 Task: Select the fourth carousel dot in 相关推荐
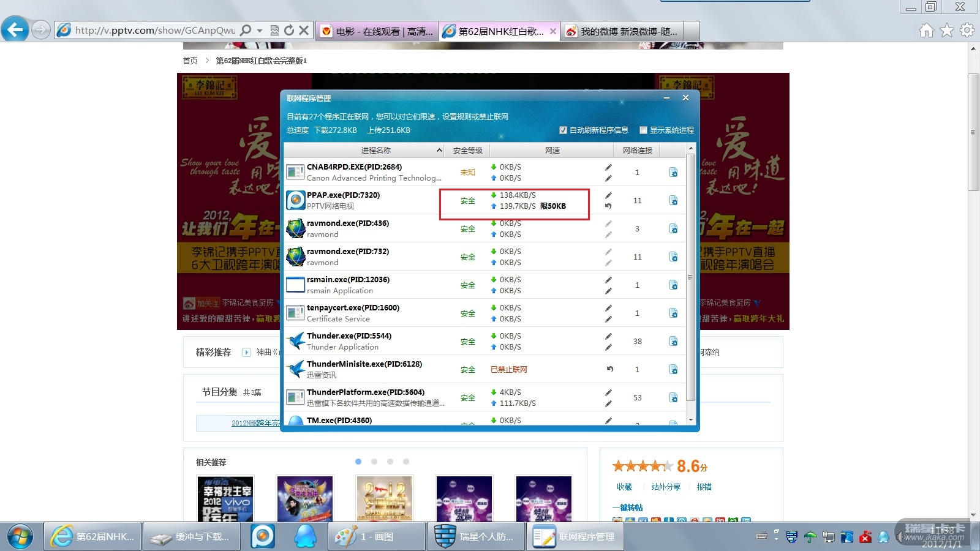click(406, 462)
